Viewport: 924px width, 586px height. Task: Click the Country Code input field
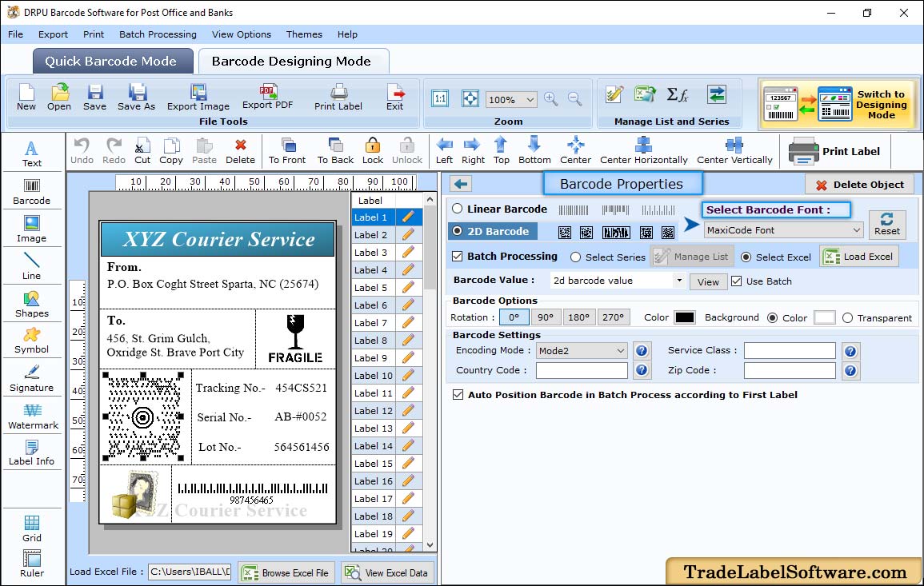pos(582,370)
